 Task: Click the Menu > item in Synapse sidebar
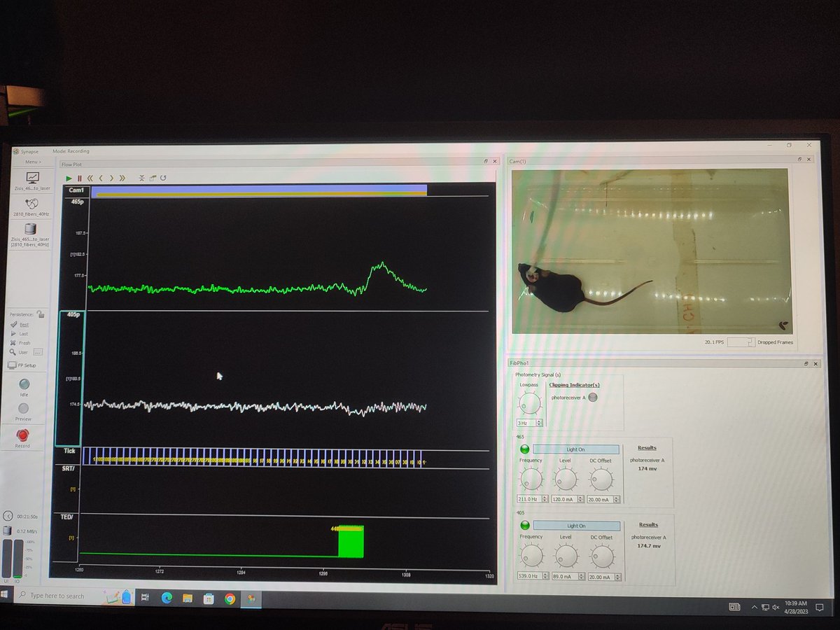[33, 162]
